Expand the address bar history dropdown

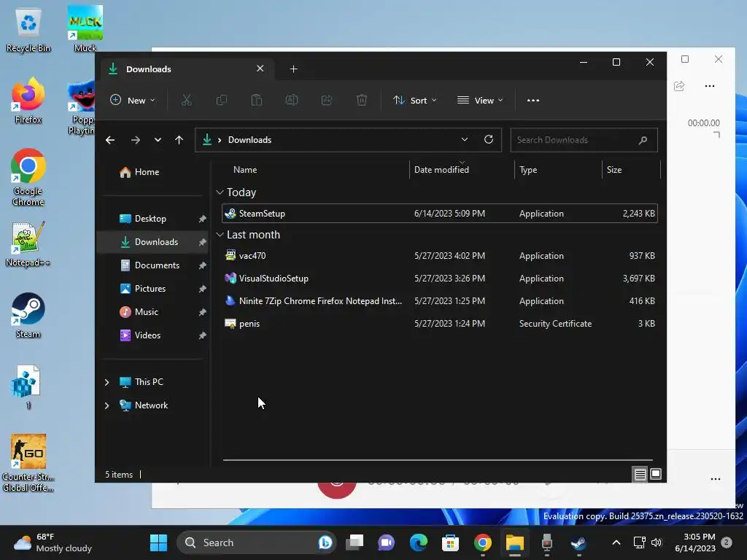click(465, 139)
